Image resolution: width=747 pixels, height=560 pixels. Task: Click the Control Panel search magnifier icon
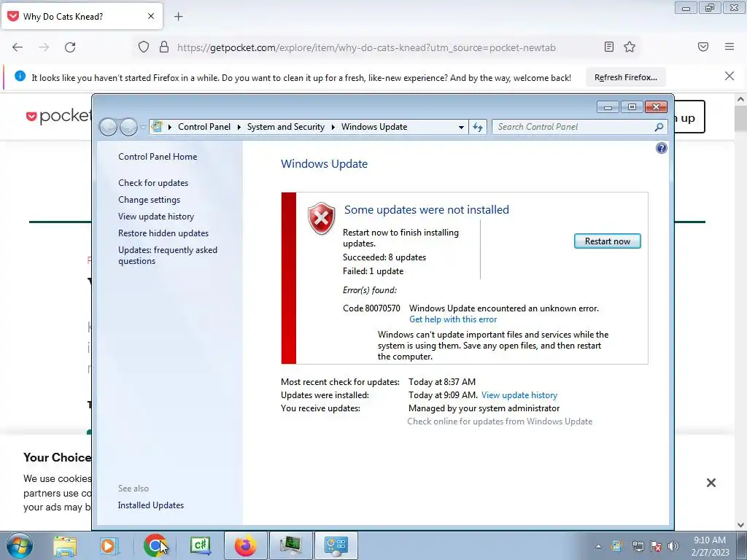point(659,127)
